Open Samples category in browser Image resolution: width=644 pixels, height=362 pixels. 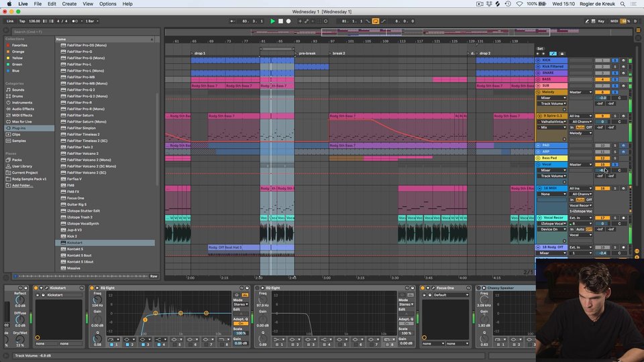(19, 141)
